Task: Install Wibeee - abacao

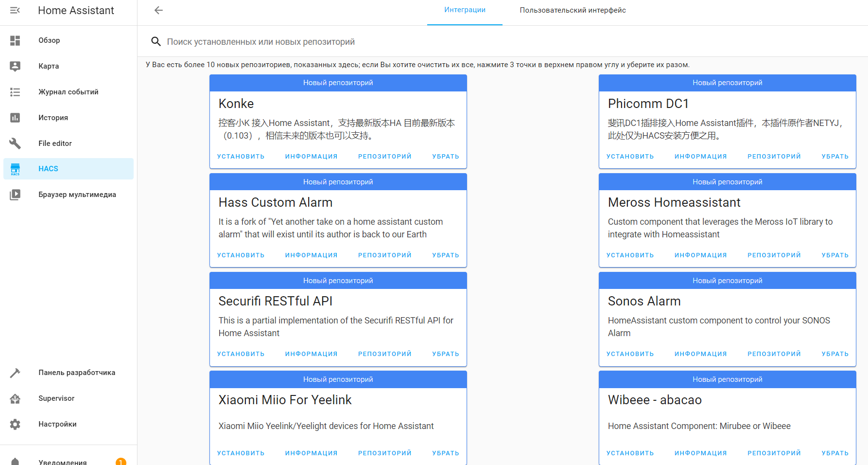Action: click(x=630, y=453)
